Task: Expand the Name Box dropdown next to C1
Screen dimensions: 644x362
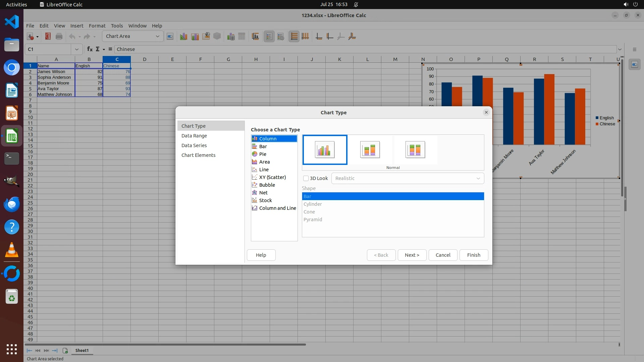Action: pos(77,49)
